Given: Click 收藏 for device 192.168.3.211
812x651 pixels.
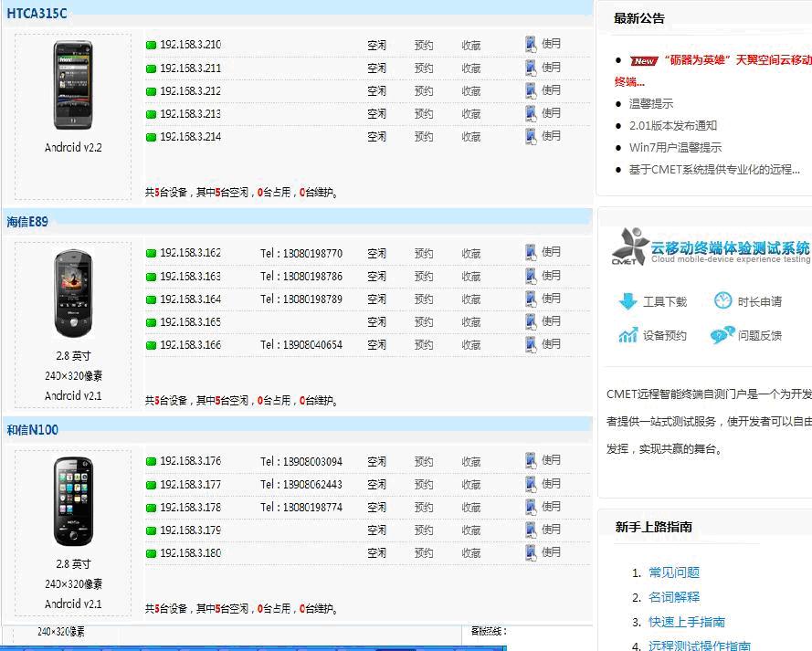Looking at the screenshot, I should (471, 68).
